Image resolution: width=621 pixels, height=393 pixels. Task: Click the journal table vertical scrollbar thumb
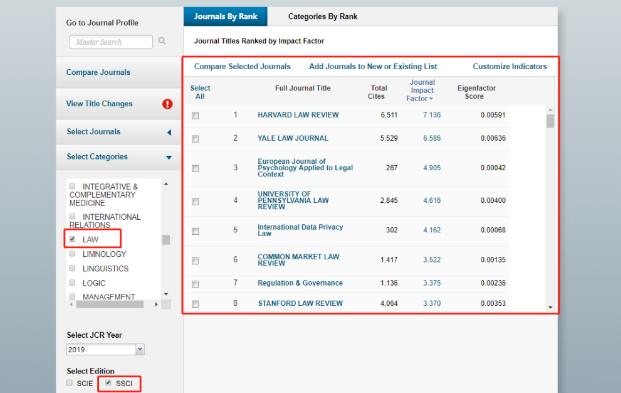pos(550,121)
